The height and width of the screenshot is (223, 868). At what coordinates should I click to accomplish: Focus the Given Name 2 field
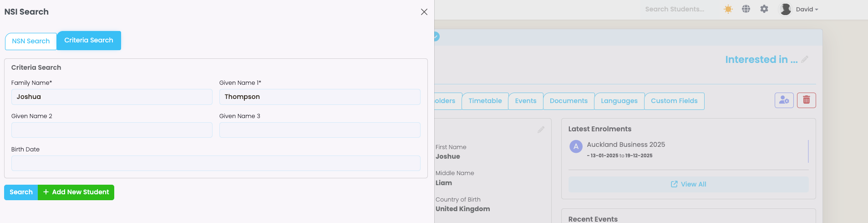click(112, 130)
